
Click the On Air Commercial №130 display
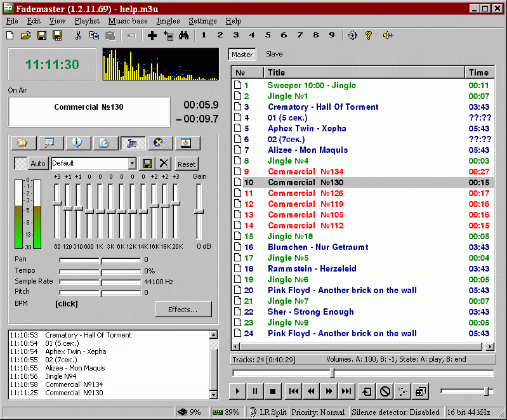pos(89,111)
